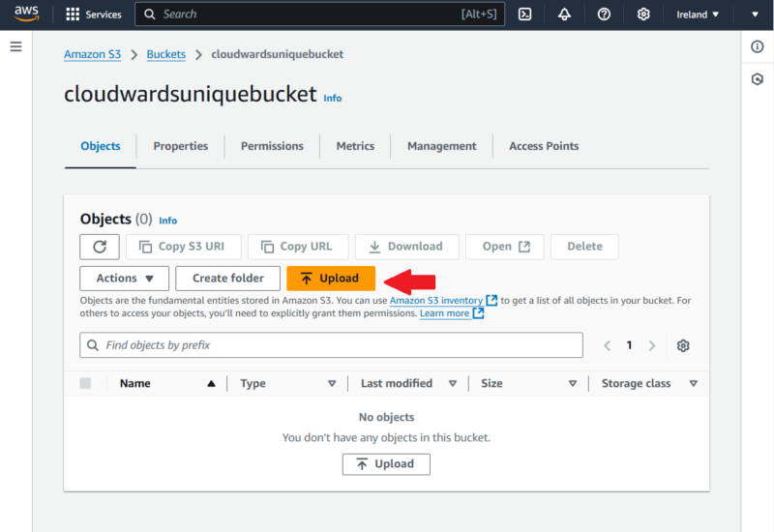Go to previous page of objects

[x=608, y=345]
